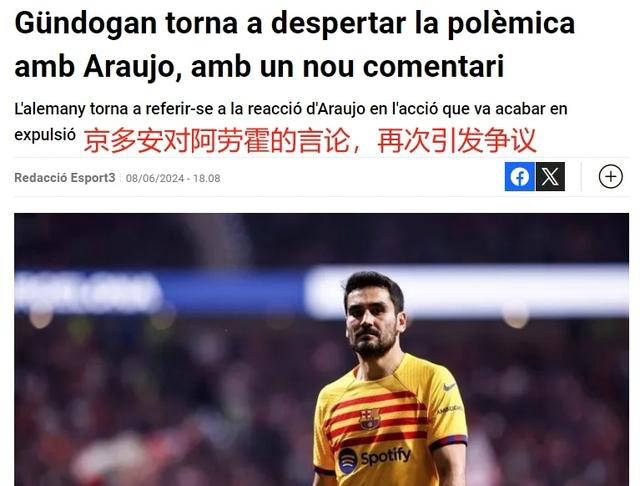Click the Nike swoosh on the jersey

point(449,387)
